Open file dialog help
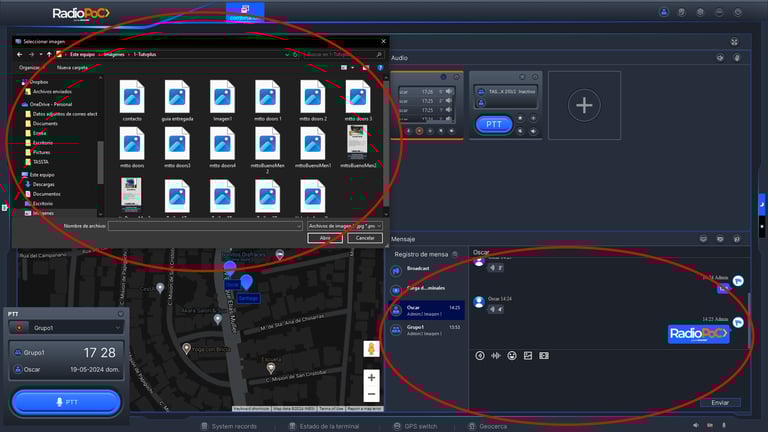Screen dimensions: 768x432 pos(380,68)
